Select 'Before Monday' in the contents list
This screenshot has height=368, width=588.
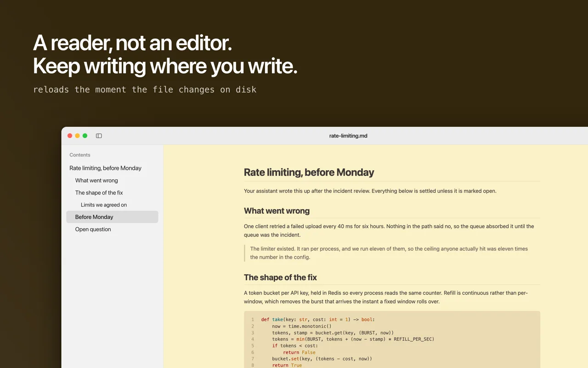tap(112, 217)
